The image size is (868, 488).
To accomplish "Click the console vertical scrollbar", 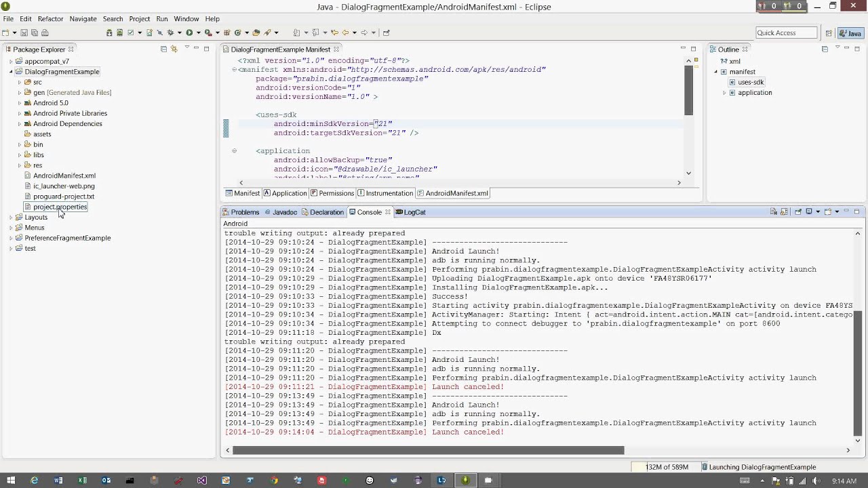I will [x=858, y=373].
